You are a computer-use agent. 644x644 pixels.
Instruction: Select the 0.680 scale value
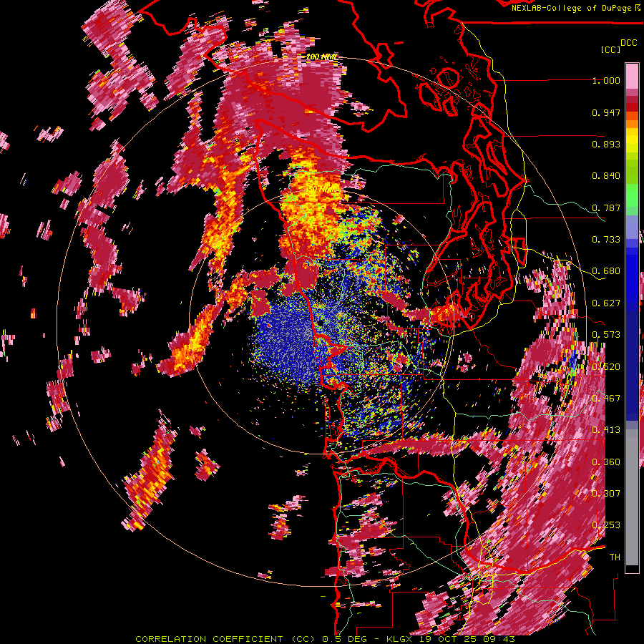pos(606,271)
